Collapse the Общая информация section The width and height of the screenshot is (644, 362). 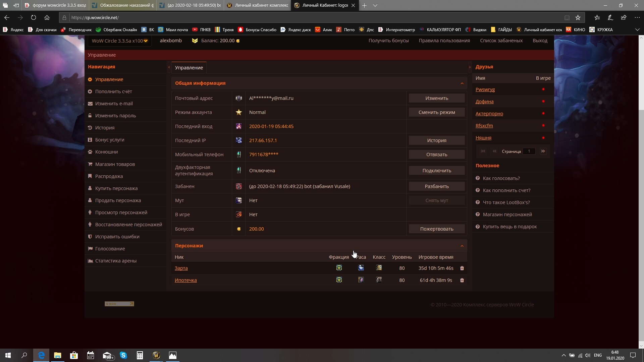[x=462, y=83]
